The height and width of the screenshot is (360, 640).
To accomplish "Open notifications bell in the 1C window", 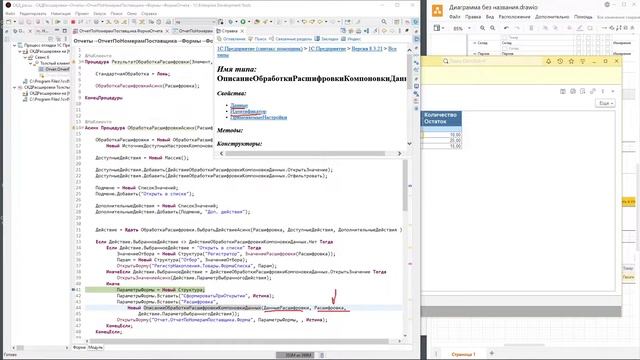I will tap(548, 61).
